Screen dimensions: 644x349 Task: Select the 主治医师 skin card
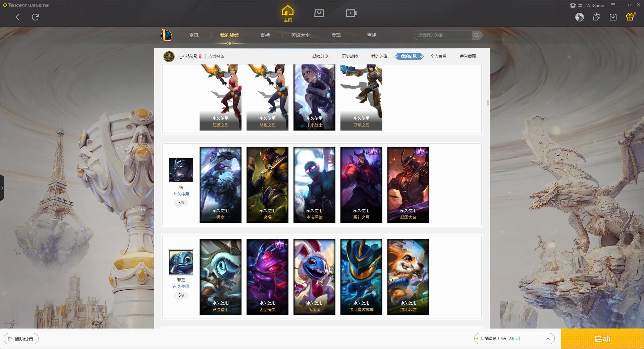tap(314, 185)
